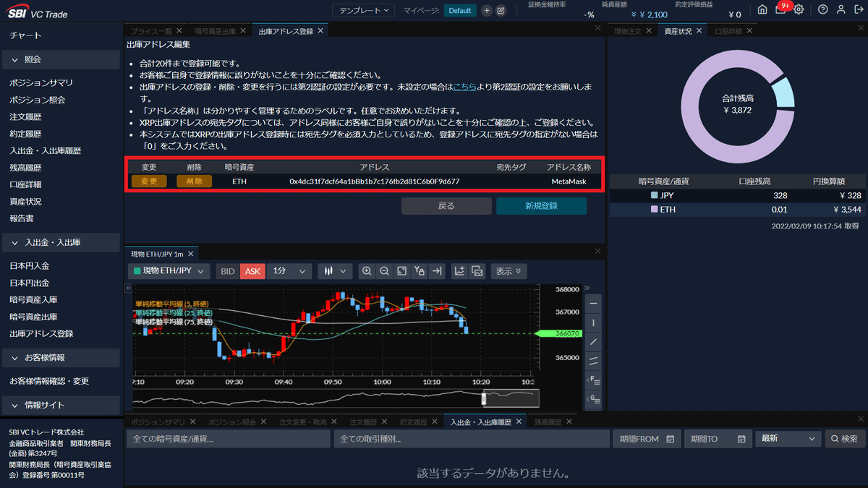Click the 新規登録 button

541,206
